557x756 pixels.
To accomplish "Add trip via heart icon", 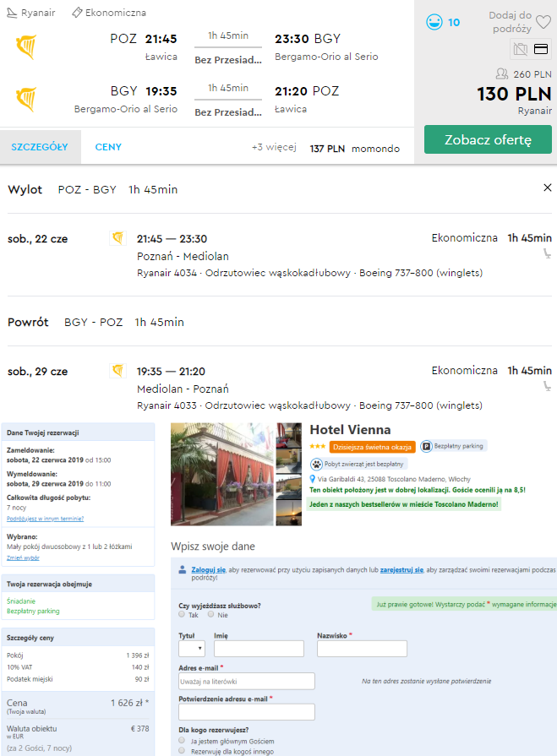I will (x=543, y=22).
